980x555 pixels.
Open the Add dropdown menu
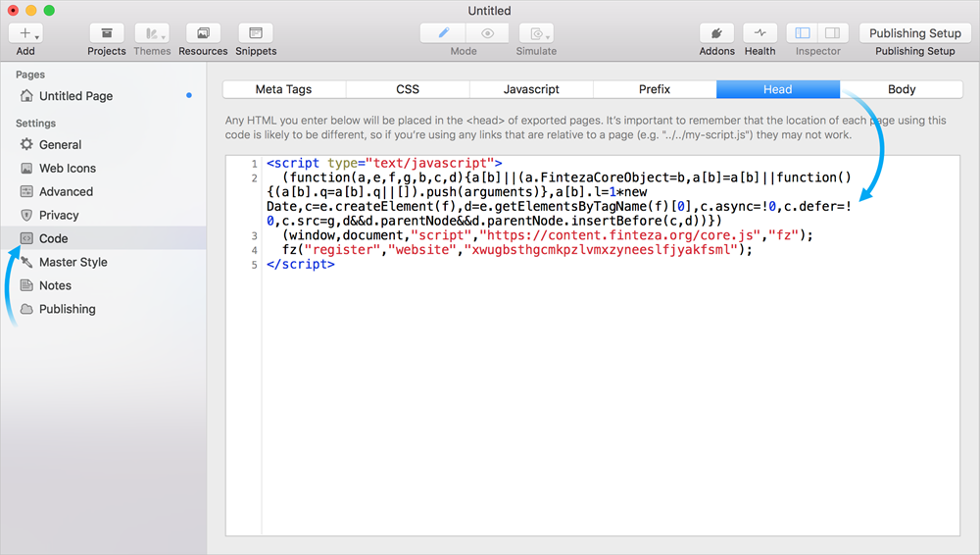click(26, 33)
